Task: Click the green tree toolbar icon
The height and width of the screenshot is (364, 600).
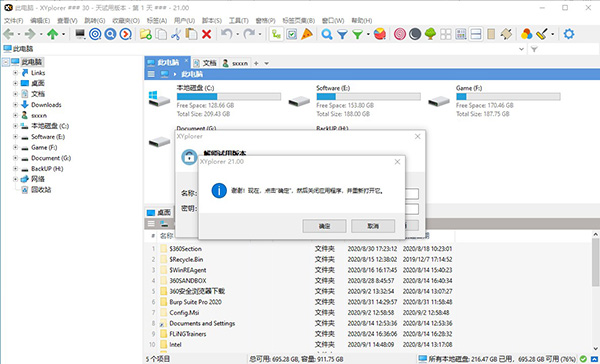Action: pos(430,34)
